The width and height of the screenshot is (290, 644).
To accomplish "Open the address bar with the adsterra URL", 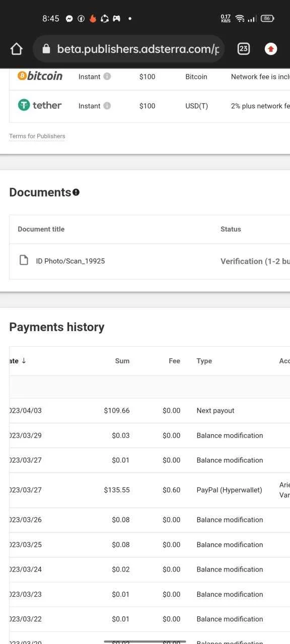I will pyautogui.click(x=128, y=49).
